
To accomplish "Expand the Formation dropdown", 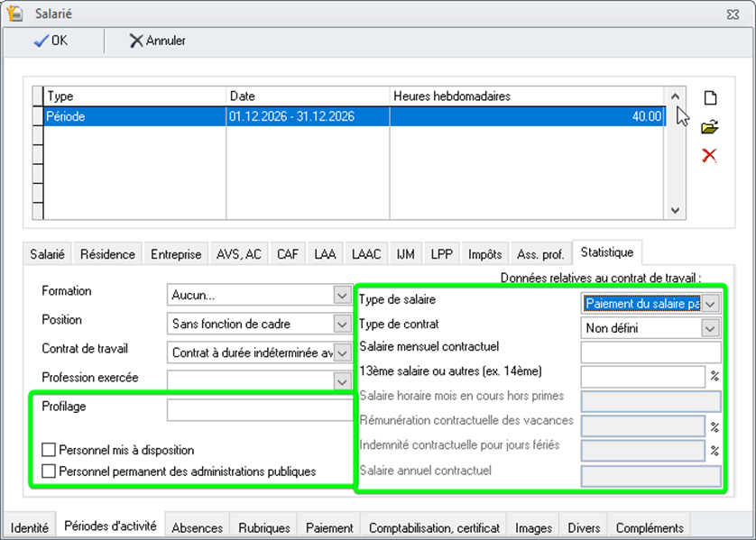I will [342, 295].
